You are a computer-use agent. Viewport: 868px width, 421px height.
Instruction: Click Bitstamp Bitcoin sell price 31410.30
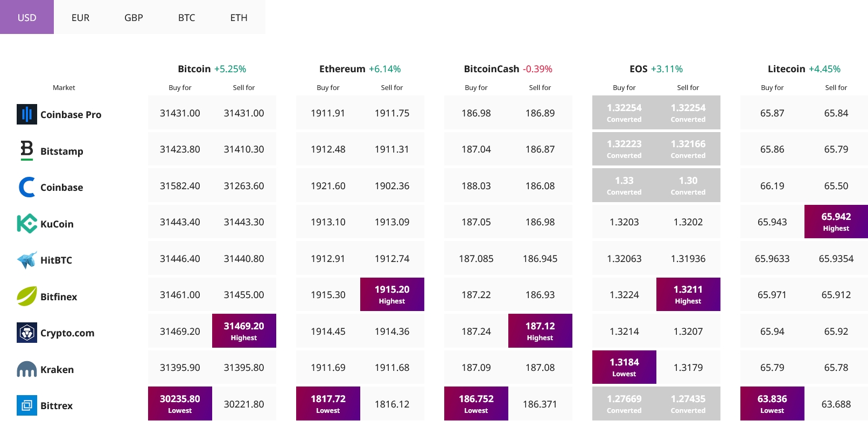[x=244, y=149]
